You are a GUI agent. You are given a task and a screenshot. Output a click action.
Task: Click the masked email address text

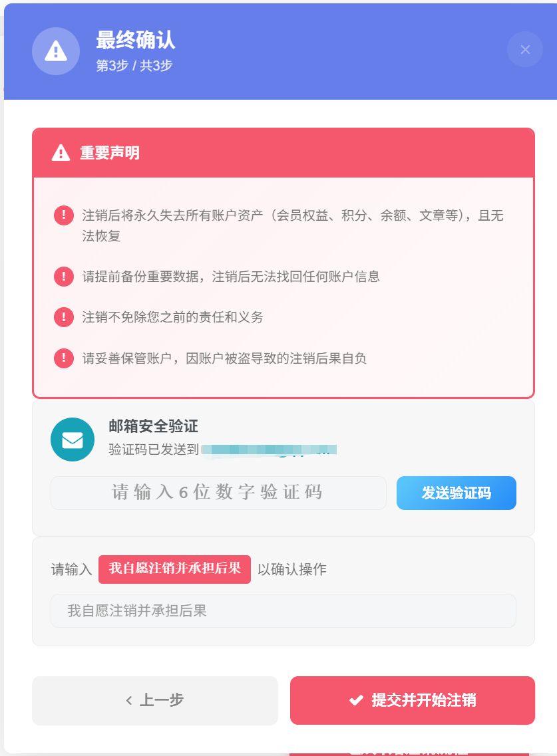(269, 449)
